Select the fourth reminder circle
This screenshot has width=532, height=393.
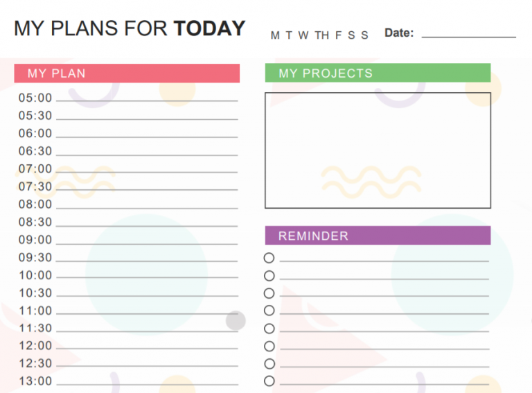(x=269, y=311)
